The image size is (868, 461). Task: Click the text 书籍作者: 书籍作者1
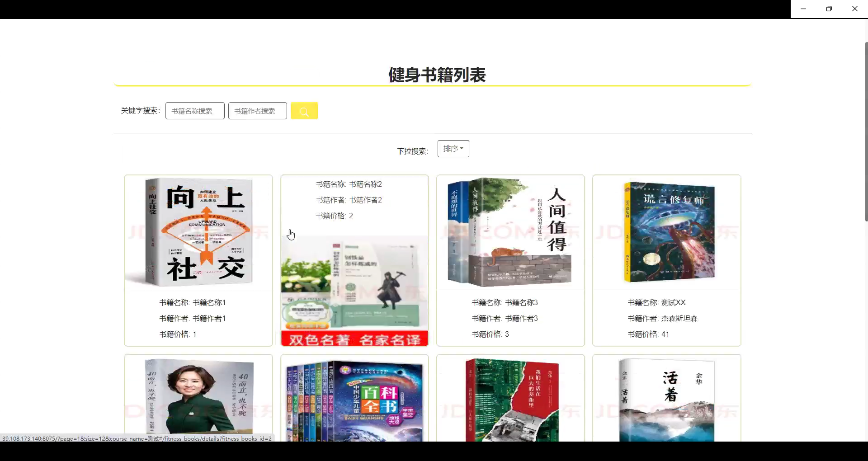click(x=192, y=318)
